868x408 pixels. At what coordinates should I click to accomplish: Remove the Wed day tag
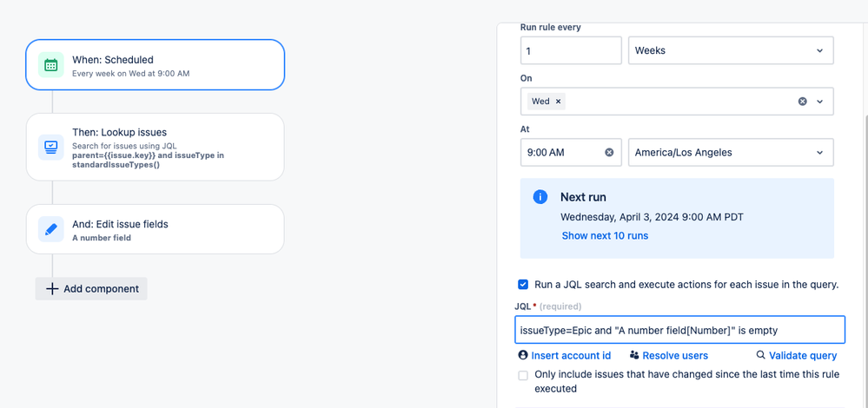tap(558, 102)
